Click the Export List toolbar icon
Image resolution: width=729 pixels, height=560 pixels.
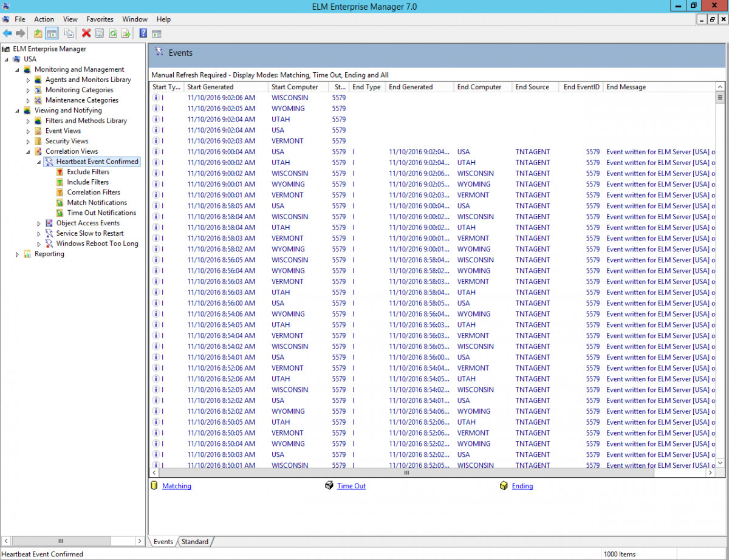tap(126, 33)
